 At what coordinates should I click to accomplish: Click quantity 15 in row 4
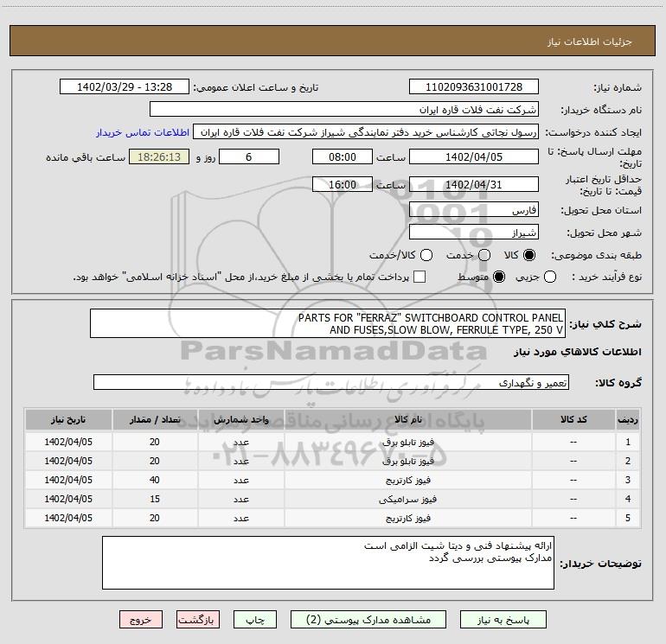pos(155,500)
